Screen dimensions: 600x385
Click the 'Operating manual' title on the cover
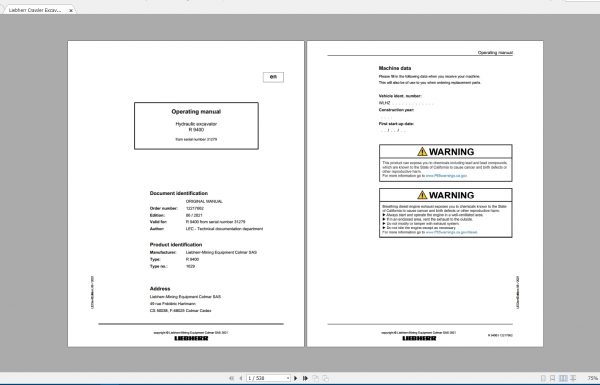(x=196, y=112)
